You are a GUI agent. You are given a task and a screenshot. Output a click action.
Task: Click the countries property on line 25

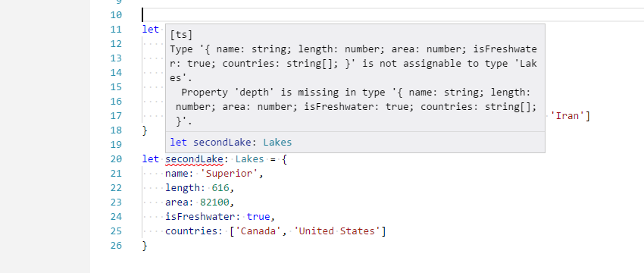coord(192,231)
